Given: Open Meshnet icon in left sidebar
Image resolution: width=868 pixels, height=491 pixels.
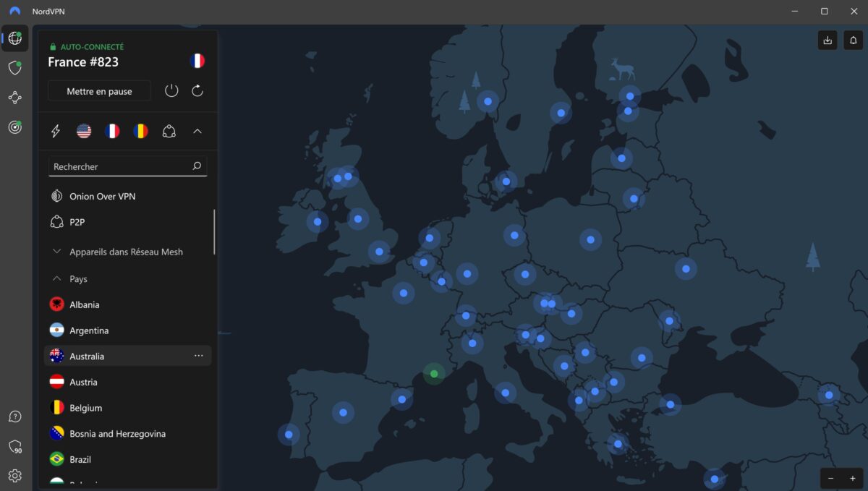Looking at the screenshot, I should pos(15,98).
